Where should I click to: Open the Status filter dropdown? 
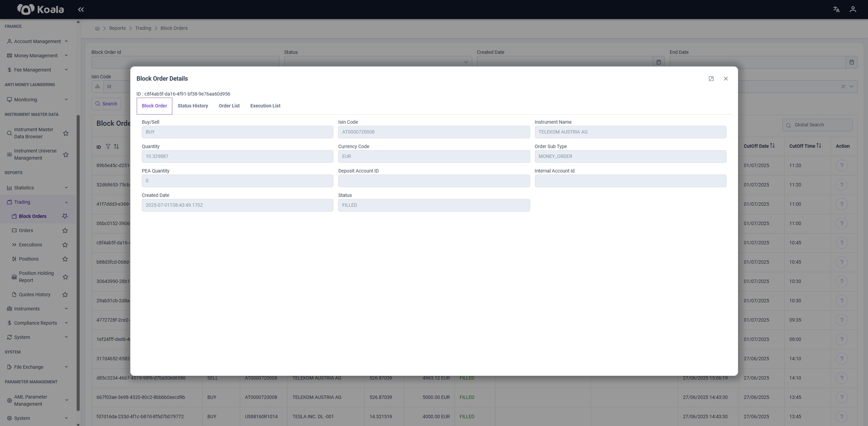coord(378,62)
